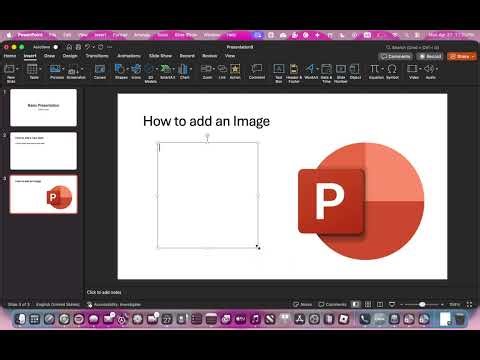Toggle Comments pane in status bar
This screenshot has height=360, width=480.
coord(332,304)
